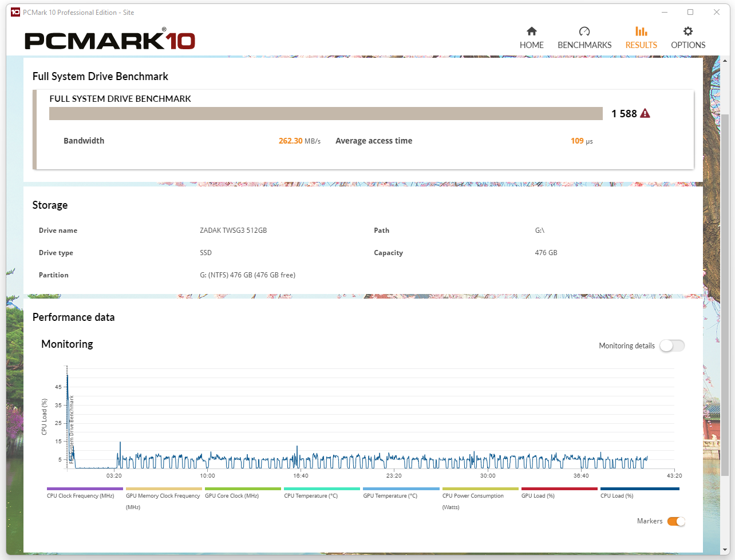Toggle the Monitoring details switch
The height and width of the screenshot is (560, 735).
tap(672, 345)
